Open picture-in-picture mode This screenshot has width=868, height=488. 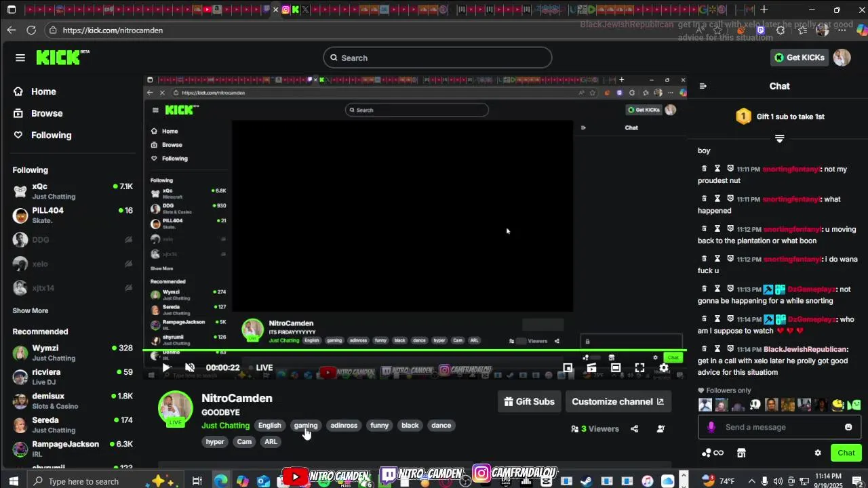[568, 367]
